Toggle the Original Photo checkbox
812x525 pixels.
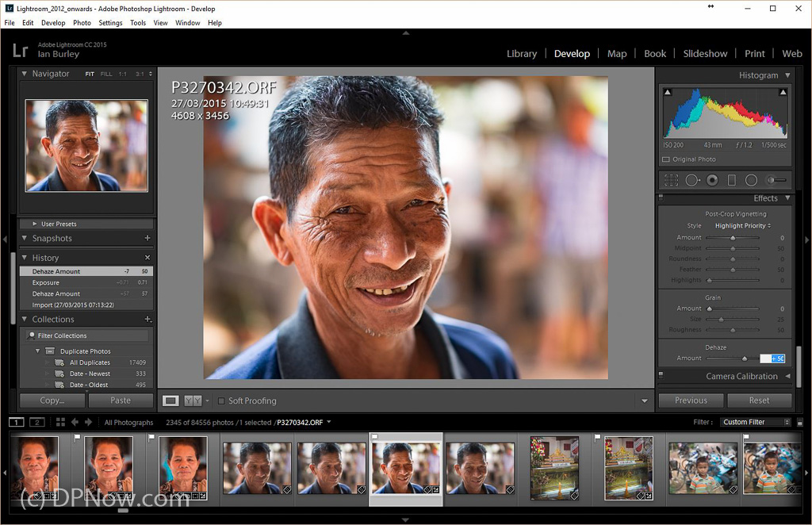666,159
